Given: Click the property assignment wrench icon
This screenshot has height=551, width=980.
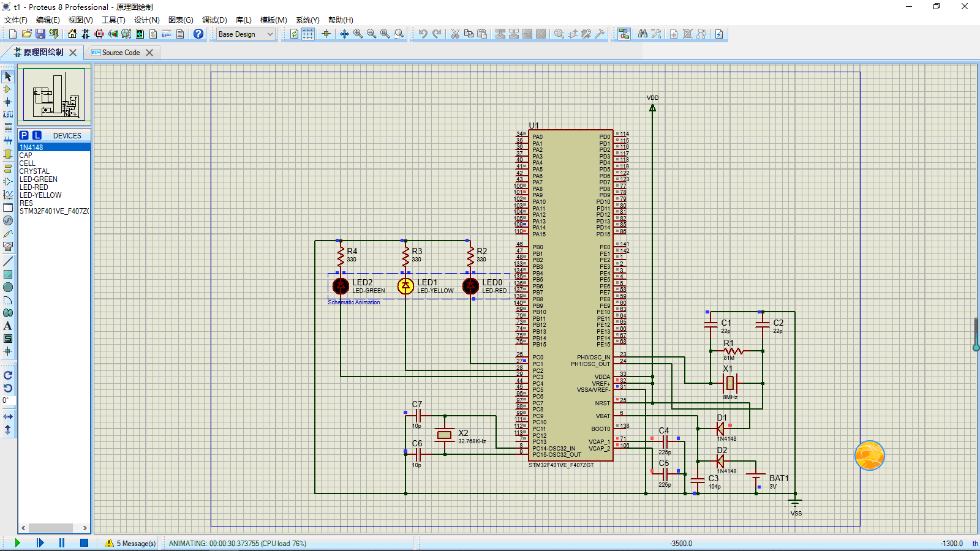Looking at the screenshot, I should pos(656,34).
